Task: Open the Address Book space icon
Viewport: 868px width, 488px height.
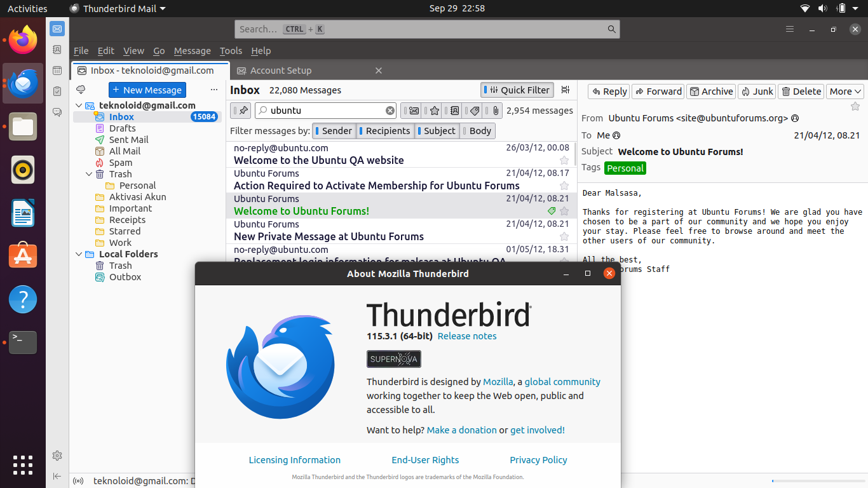Action: (x=57, y=50)
